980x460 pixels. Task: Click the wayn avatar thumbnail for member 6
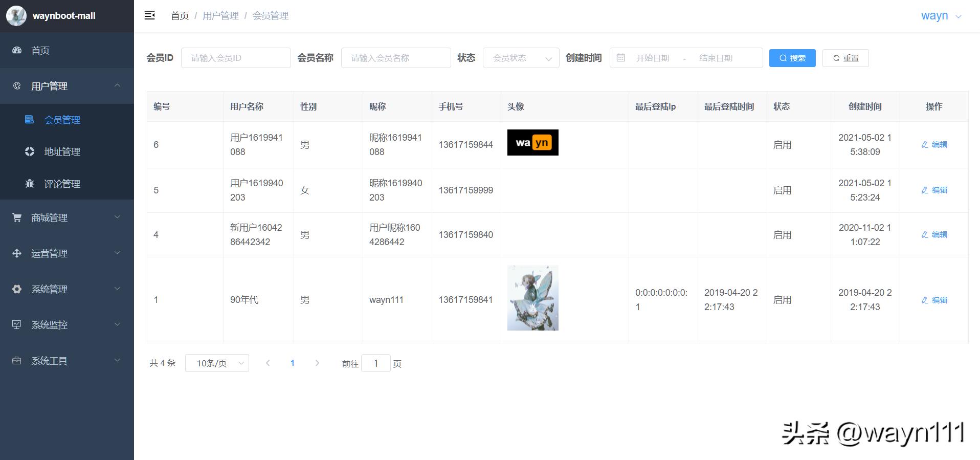pos(533,143)
